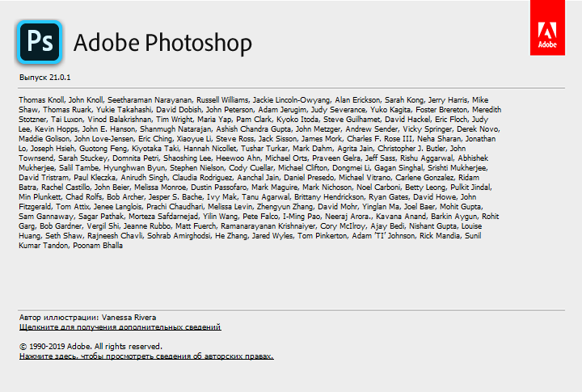
Task: Click the copyright line © 1990-2019 Adobe
Action: tap(91, 347)
